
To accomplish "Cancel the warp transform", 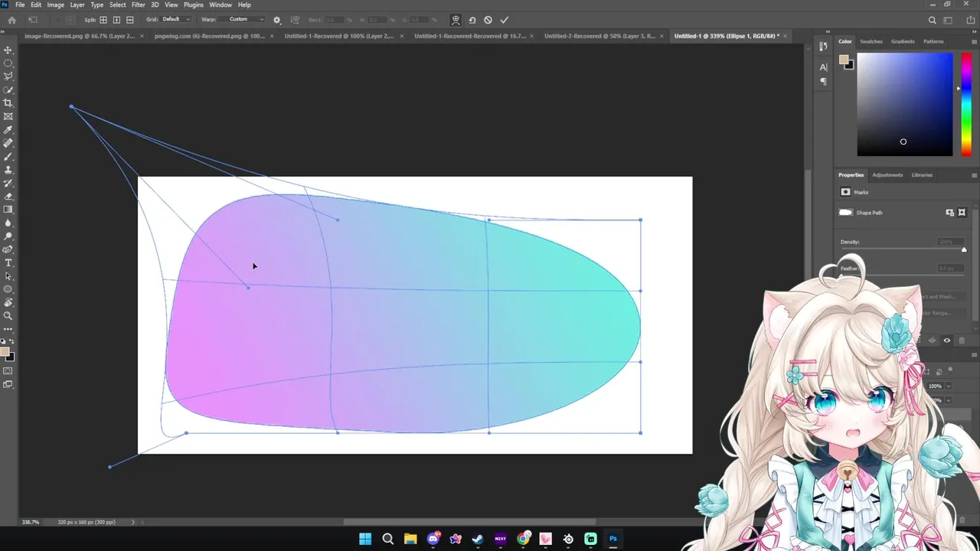I will click(488, 20).
